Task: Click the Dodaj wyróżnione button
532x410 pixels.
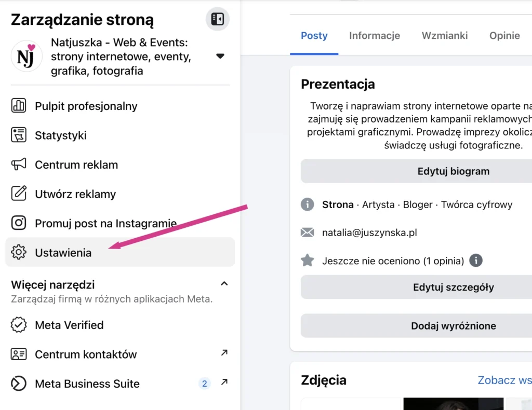Action: pyautogui.click(x=453, y=326)
